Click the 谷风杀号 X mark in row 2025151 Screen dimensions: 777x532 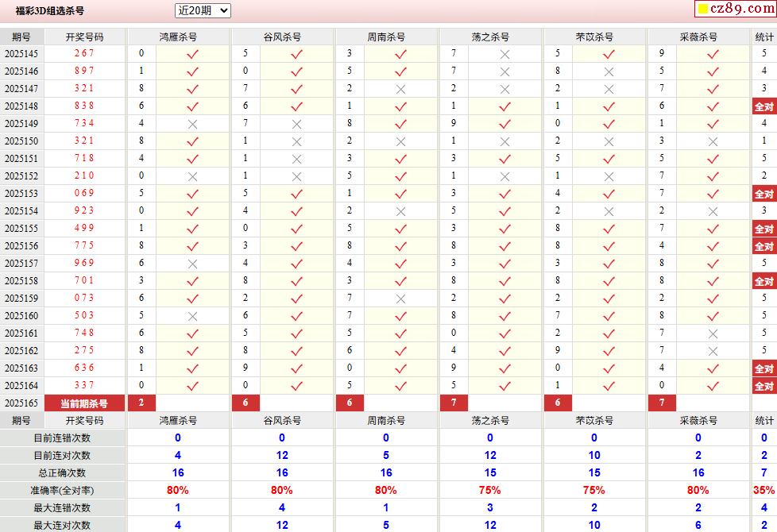[296, 159]
